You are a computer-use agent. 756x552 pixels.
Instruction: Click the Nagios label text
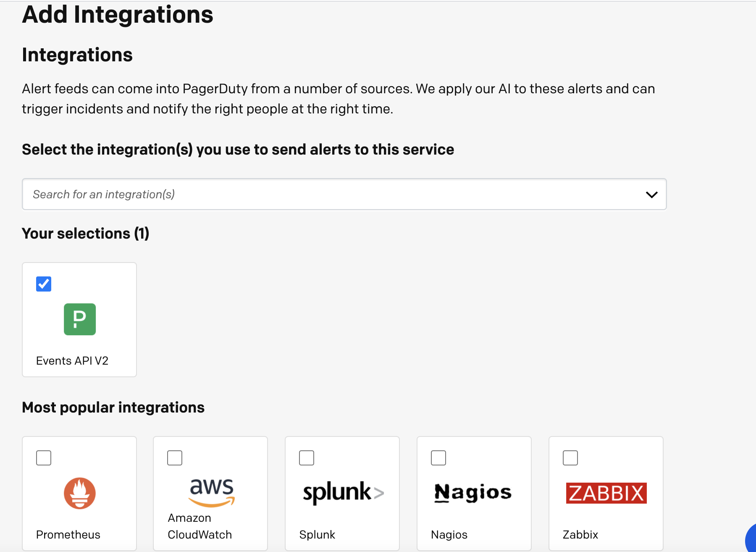tap(449, 535)
